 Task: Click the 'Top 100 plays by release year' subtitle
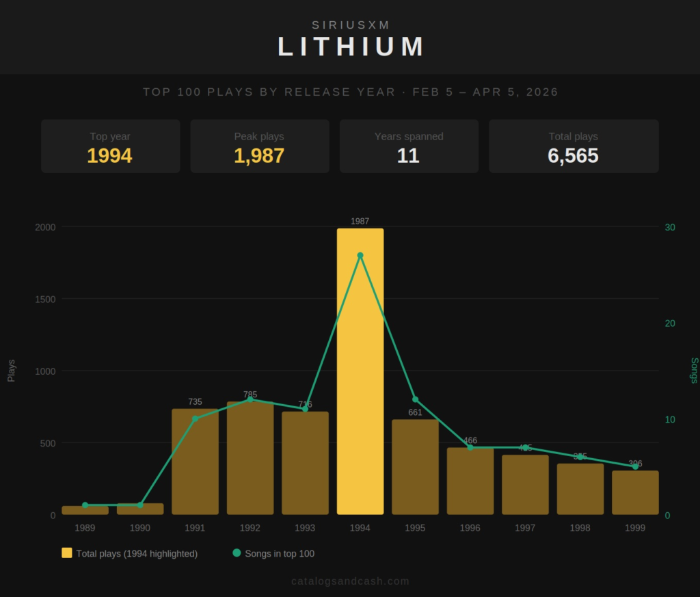click(x=351, y=92)
